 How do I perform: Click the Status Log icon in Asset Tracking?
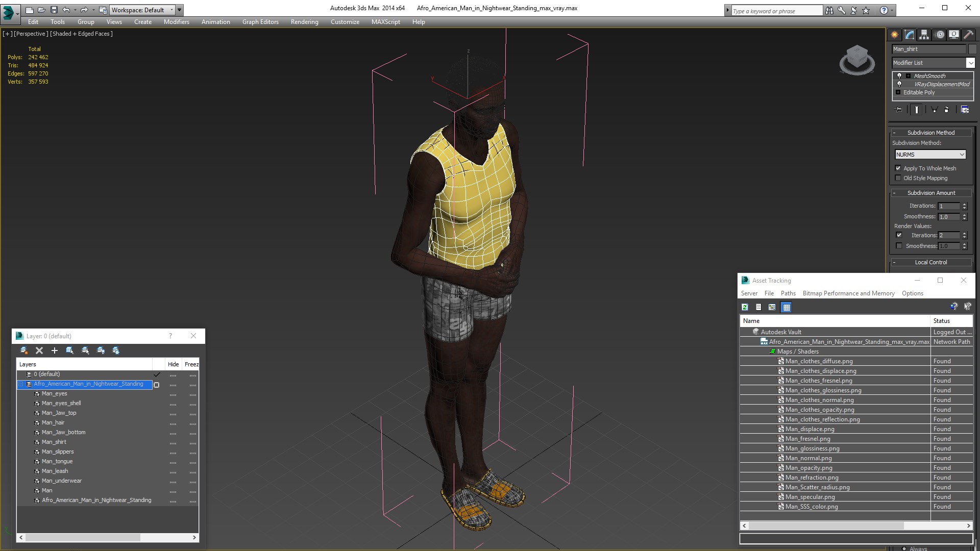pyautogui.click(x=758, y=307)
